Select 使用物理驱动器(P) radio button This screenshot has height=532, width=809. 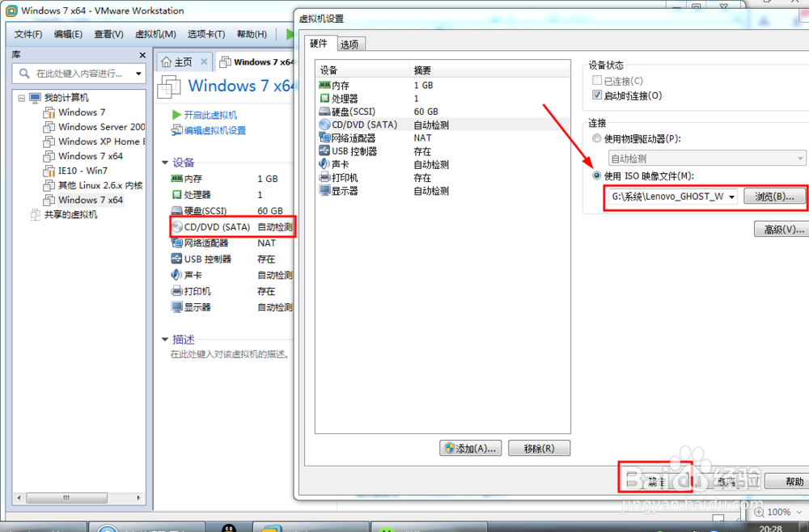(x=597, y=139)
